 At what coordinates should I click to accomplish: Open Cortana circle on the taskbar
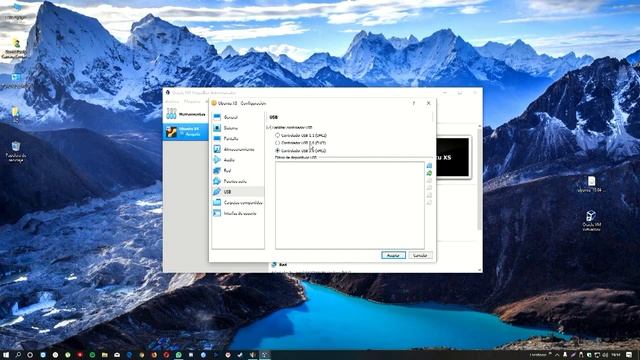click(30, 355)
